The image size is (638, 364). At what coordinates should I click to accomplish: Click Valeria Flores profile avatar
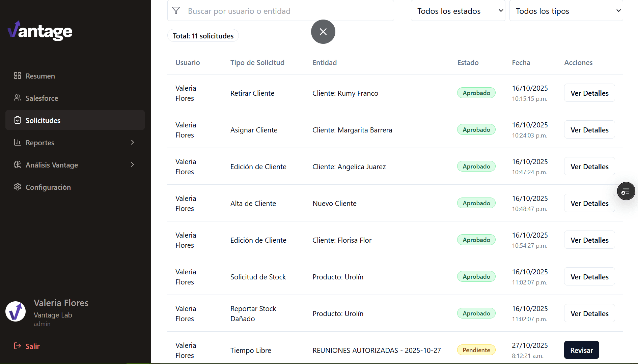click(15, 311)
